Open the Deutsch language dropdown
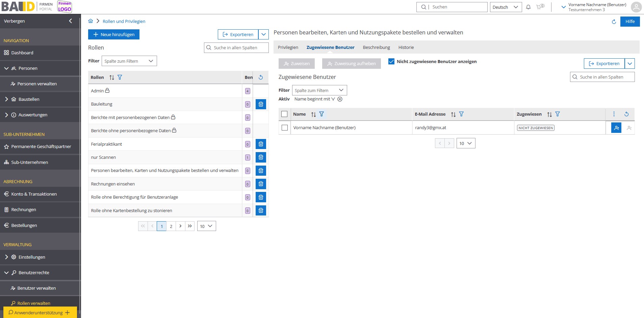The width and height of the screenshot is (644, 318). [x=506, y=7]
